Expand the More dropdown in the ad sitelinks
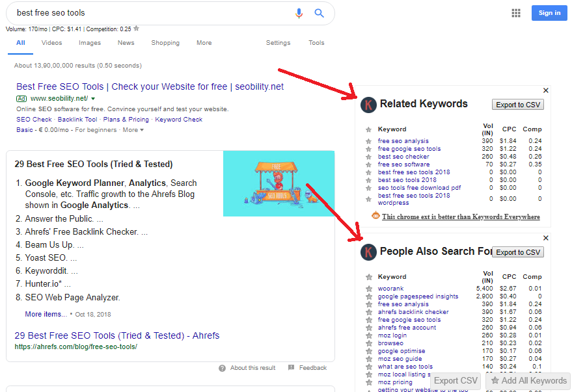Viewport: 572px width, 392px height. pyautogui.click(x=133, y=130)
